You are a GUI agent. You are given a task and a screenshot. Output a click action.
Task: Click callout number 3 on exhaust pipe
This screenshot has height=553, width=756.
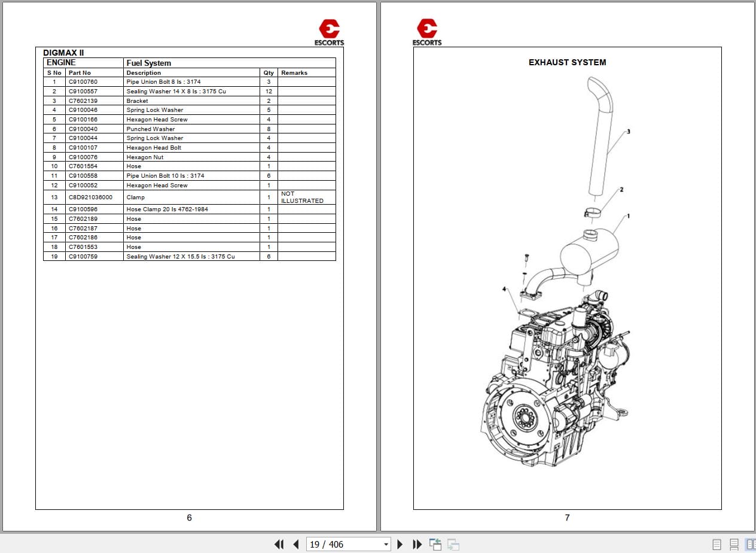[x=628, y=131]
